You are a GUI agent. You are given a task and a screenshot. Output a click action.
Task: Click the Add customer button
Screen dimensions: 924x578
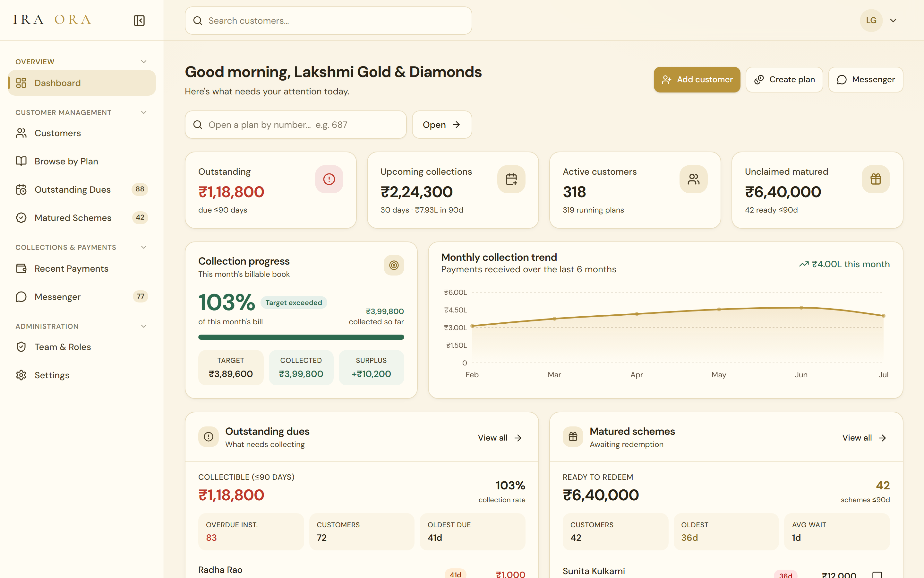click(x=697, y=80)
